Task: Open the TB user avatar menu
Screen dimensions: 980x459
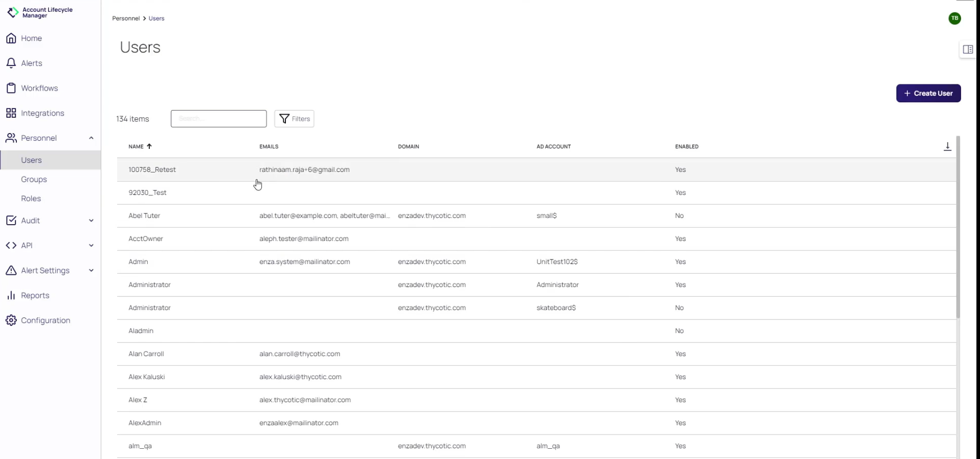Action: point(954,18)
